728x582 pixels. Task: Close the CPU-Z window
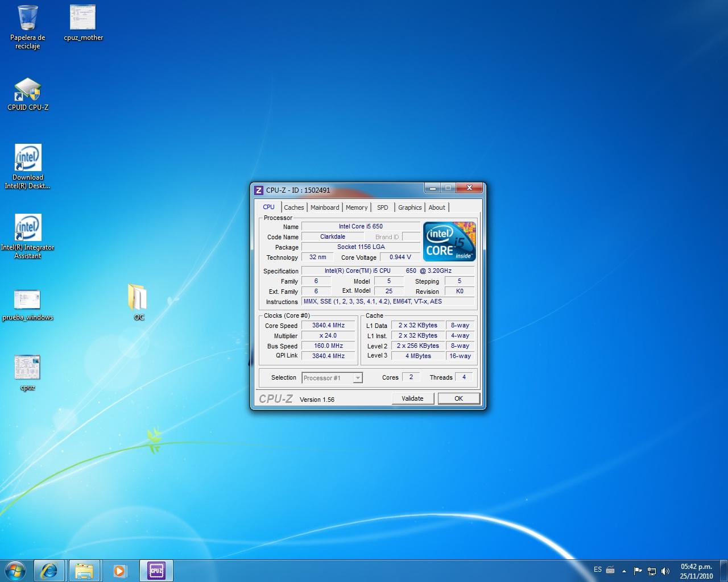tap(469, 188)
